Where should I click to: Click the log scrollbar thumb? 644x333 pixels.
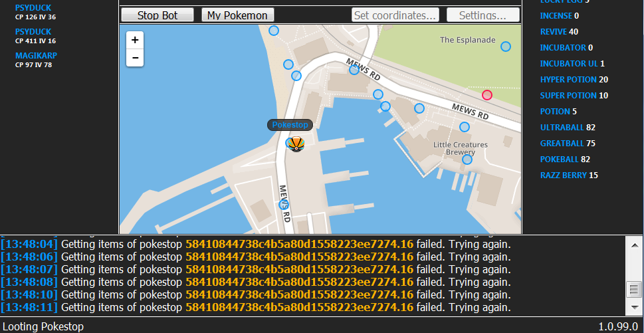click(634, 290)
